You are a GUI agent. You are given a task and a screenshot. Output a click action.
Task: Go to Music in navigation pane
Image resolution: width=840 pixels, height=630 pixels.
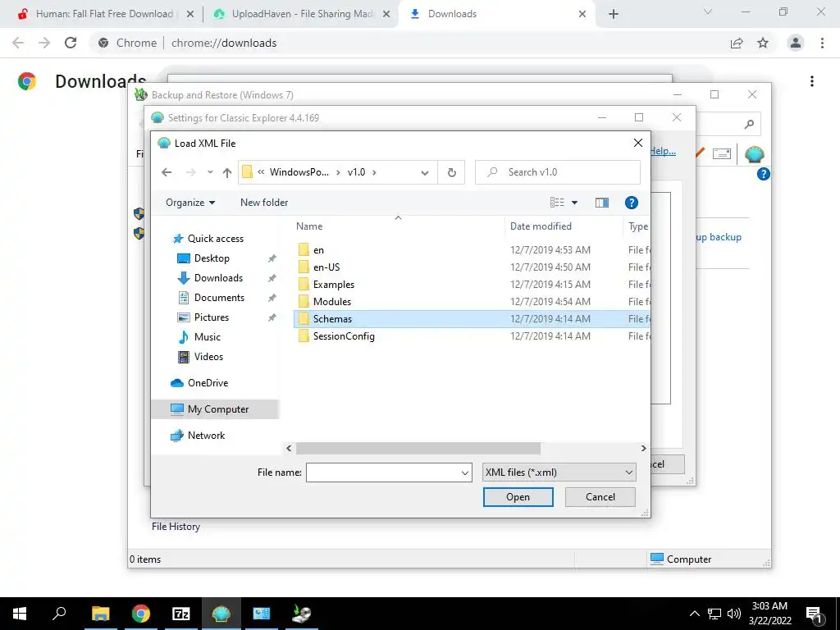pos(207,337)
